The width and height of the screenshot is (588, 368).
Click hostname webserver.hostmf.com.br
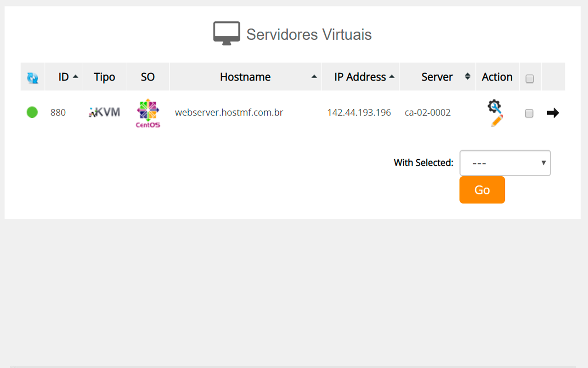pos(229,112)
